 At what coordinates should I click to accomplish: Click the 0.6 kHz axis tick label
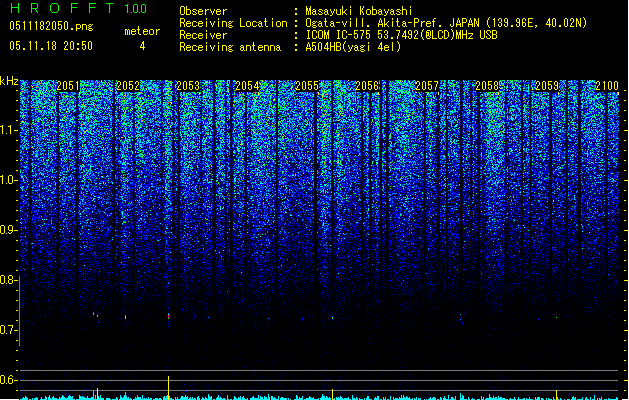(x=9, y=380)
